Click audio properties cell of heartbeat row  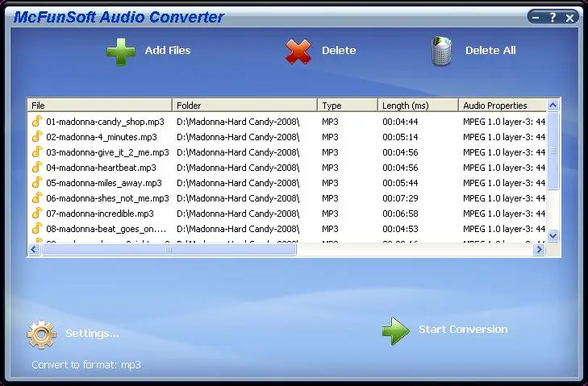coord(504,168)
